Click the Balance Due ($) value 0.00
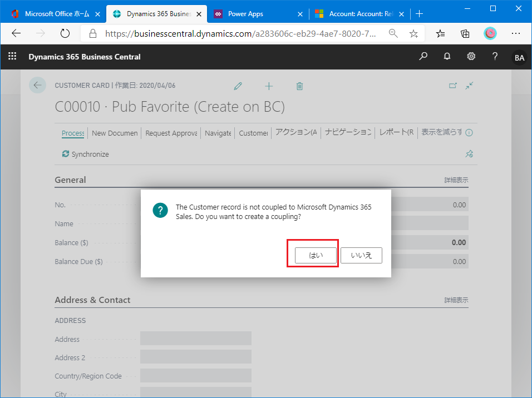 (x=460, y=261)
